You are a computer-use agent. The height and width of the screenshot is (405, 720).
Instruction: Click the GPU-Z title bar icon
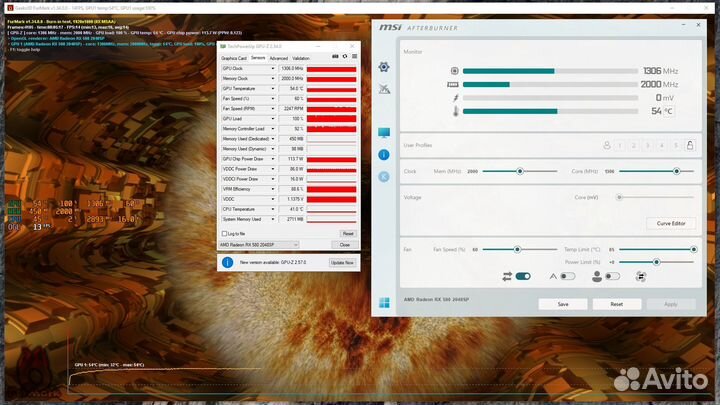(x=223, y=46)
